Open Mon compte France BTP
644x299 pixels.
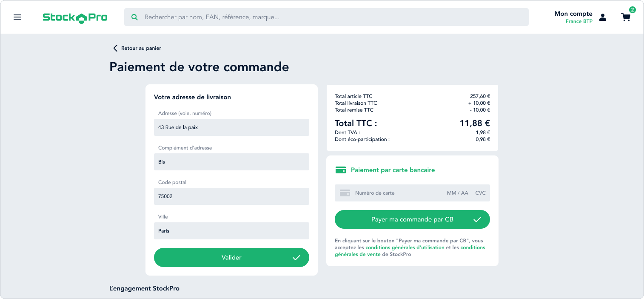pos(573,17)
